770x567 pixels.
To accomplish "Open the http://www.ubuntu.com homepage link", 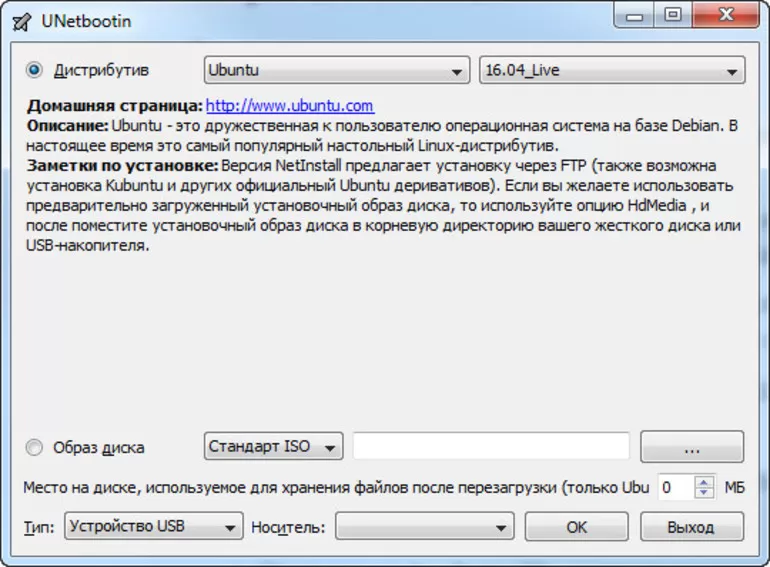I will pos(290,105).
